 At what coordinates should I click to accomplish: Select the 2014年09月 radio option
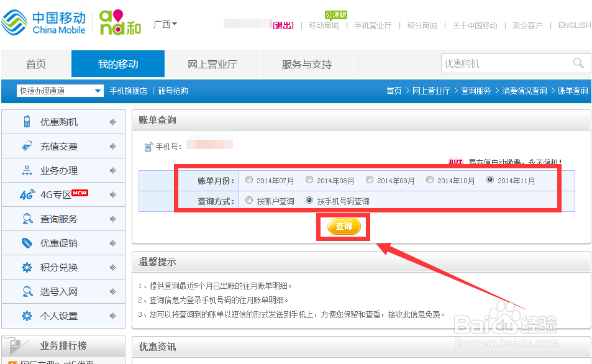click(370, 179)
